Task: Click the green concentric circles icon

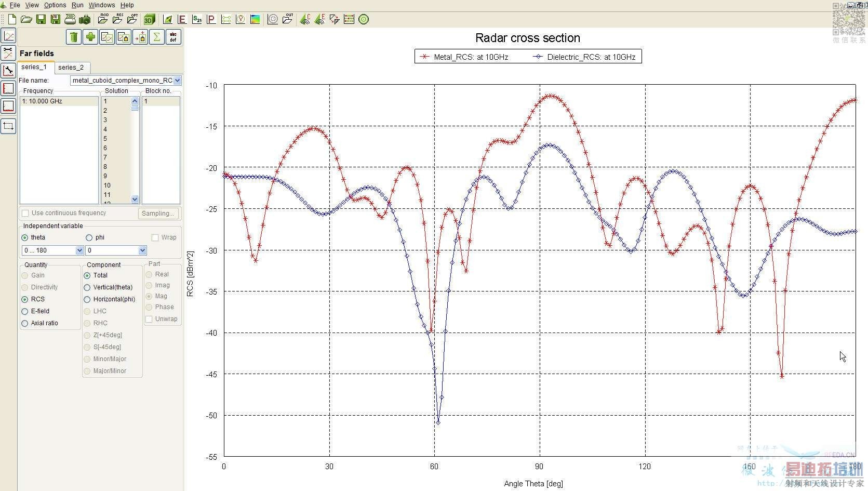Action: click(x=364, y=20)
